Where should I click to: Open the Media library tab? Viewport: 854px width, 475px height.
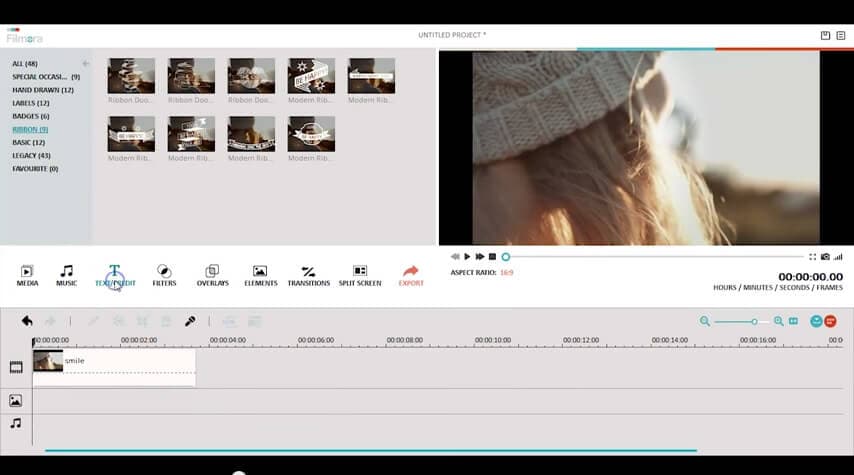point(27,275)
